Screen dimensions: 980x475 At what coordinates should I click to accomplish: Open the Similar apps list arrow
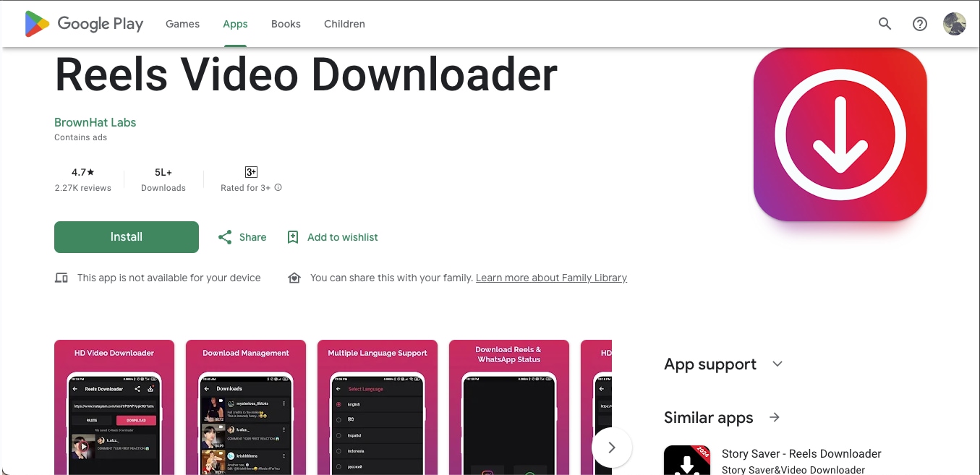pyautogui.click(x=774, y=417)
